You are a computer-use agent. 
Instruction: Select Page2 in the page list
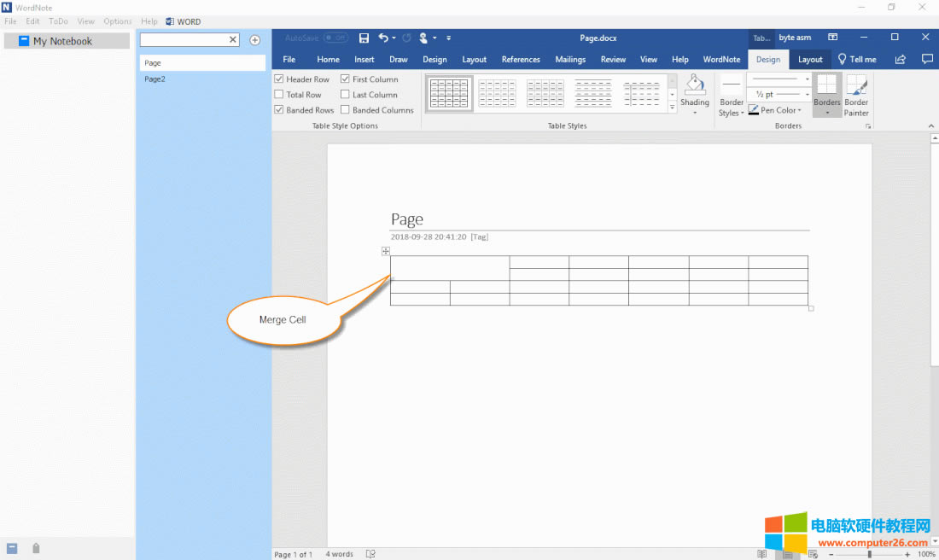pos(155,79)
